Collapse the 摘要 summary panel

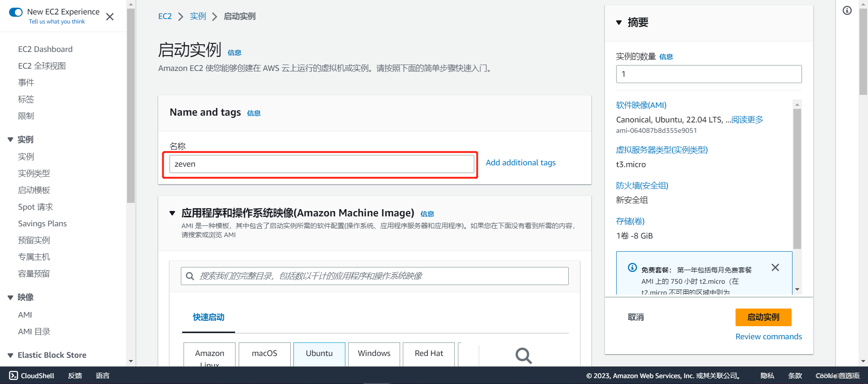(619, 23)
